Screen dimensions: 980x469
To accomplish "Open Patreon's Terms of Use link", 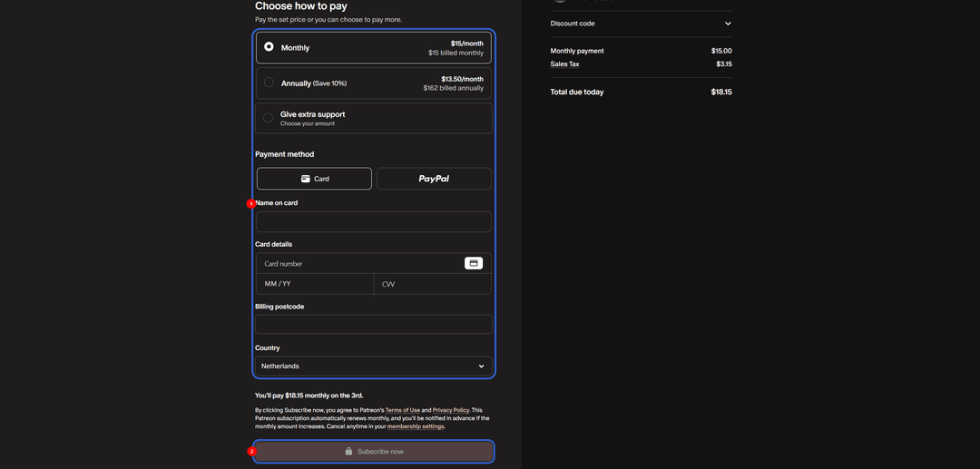I will 403,410.
